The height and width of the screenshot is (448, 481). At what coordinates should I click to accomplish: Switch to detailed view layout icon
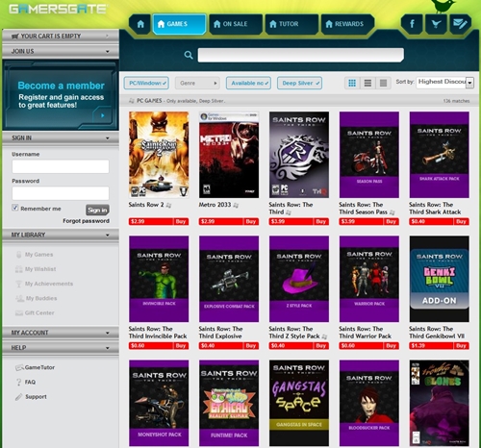383,84
